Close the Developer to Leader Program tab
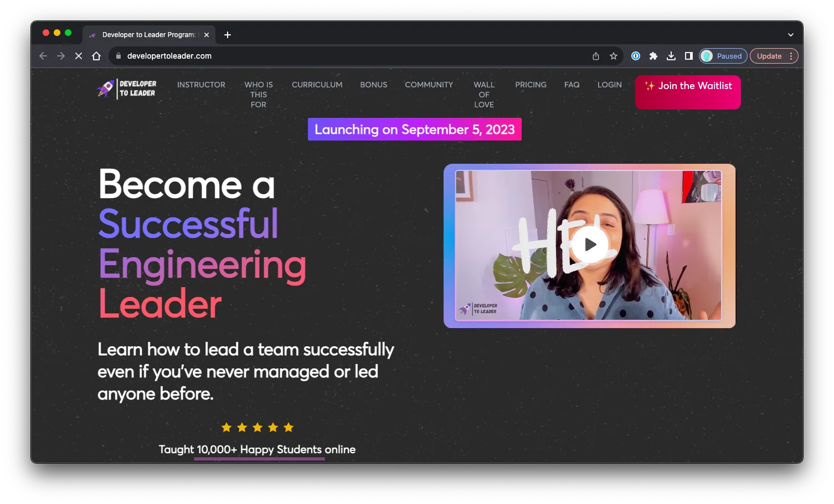Image resolution: width=834 pixels, height=504 pixels. (207, 35)
